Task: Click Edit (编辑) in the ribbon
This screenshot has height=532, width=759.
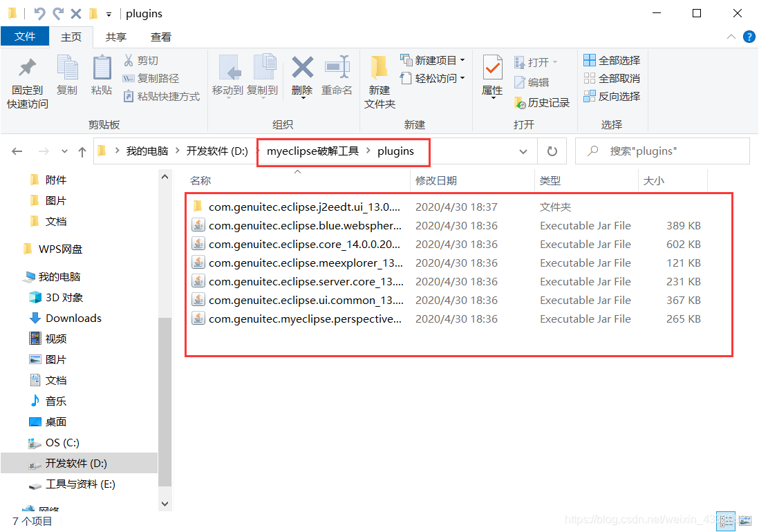Action: pos(532,82)
